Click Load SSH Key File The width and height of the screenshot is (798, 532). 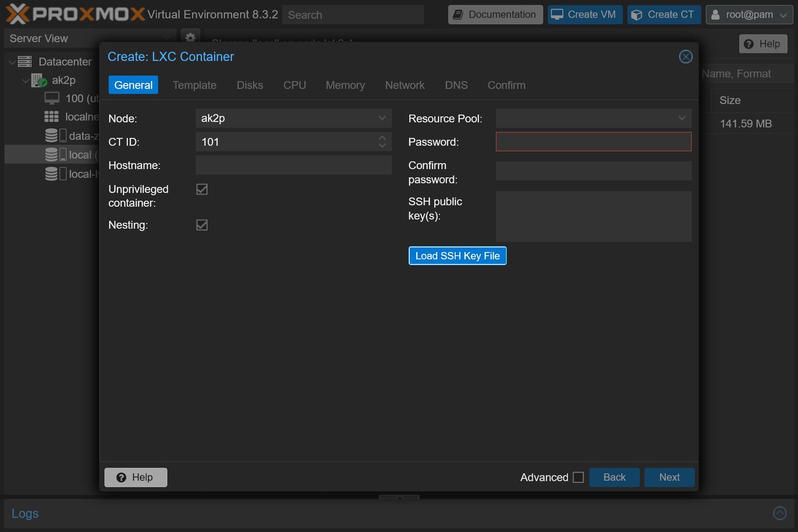457,256
